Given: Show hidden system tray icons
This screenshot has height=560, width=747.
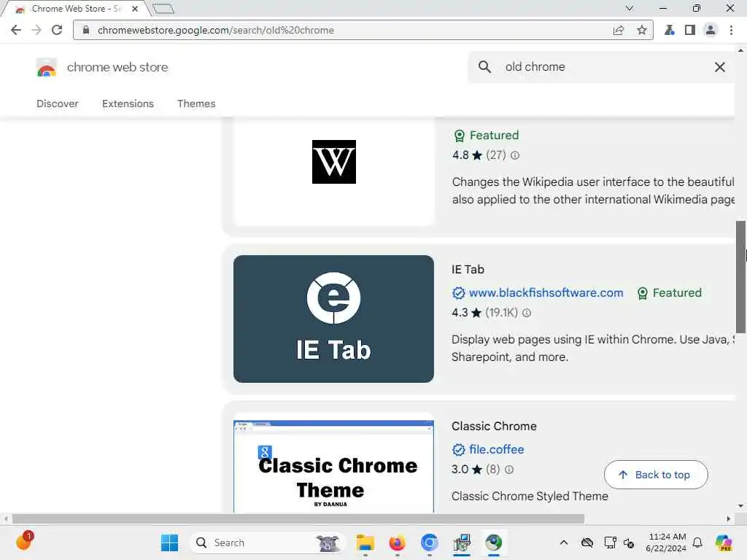Looking at the screenshot, I should (x=564, y=542).
